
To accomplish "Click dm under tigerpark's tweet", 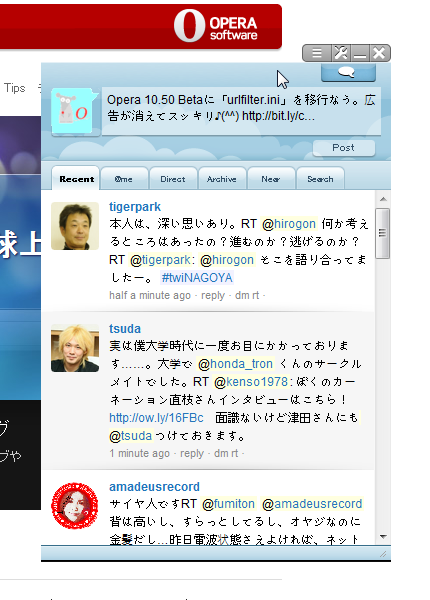I will click(242, 295).
